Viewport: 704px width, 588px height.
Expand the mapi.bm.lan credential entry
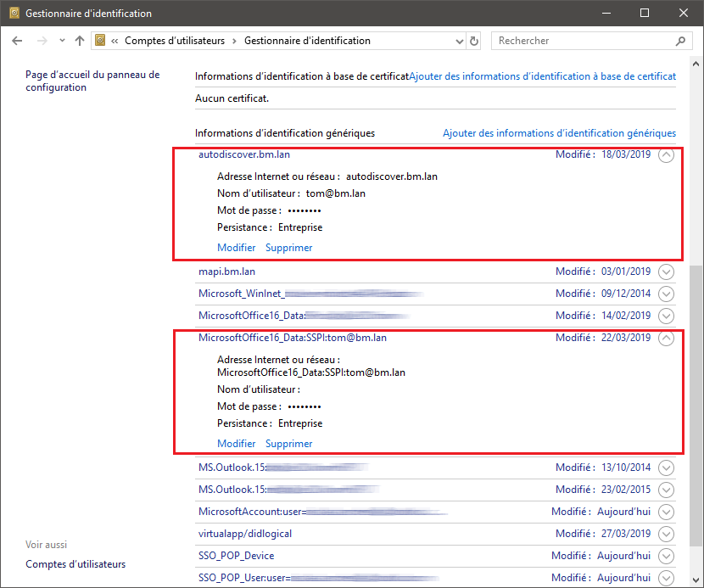(x=666, y=272)
